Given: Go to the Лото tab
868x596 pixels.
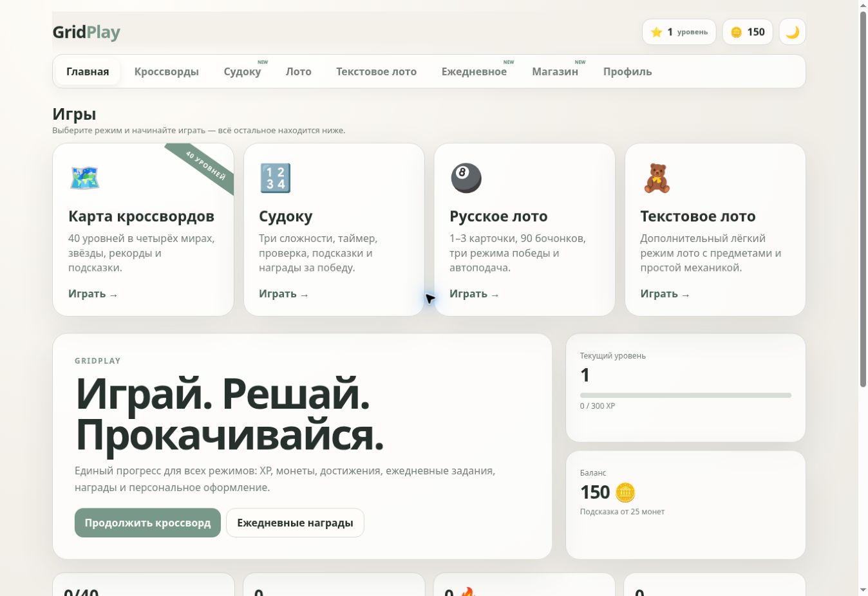Looking at the screenshot, I should point(299,71).
